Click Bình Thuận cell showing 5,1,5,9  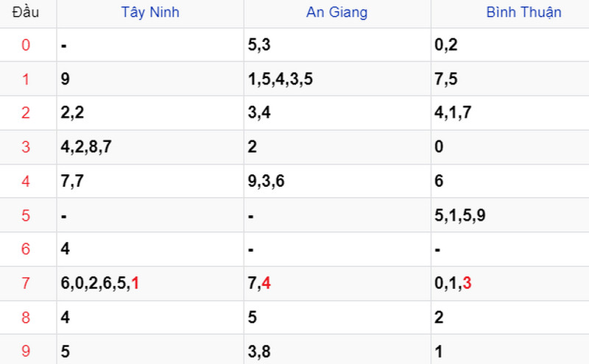(510, 215)
